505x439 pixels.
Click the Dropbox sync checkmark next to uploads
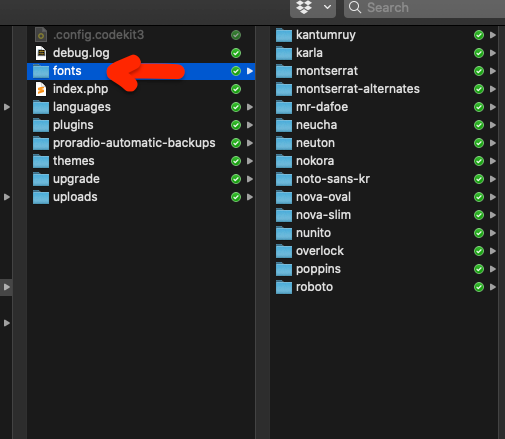(236, 197)
